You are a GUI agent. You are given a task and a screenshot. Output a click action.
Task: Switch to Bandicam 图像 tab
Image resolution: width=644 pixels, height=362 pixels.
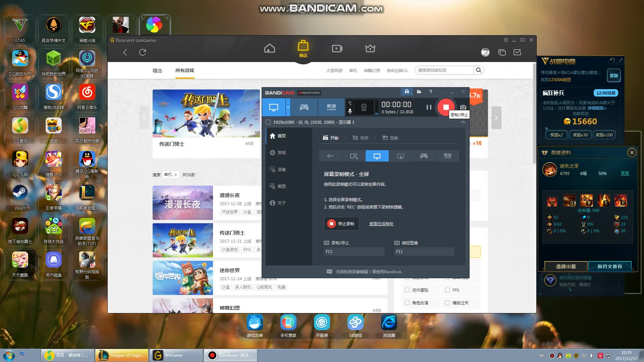pyautogui.click(x=390, y=138)
